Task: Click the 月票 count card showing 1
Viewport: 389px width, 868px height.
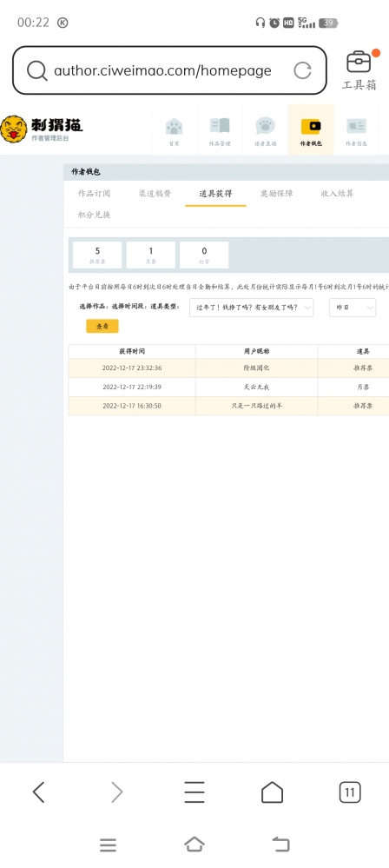Action: click(x=151, y=255)
